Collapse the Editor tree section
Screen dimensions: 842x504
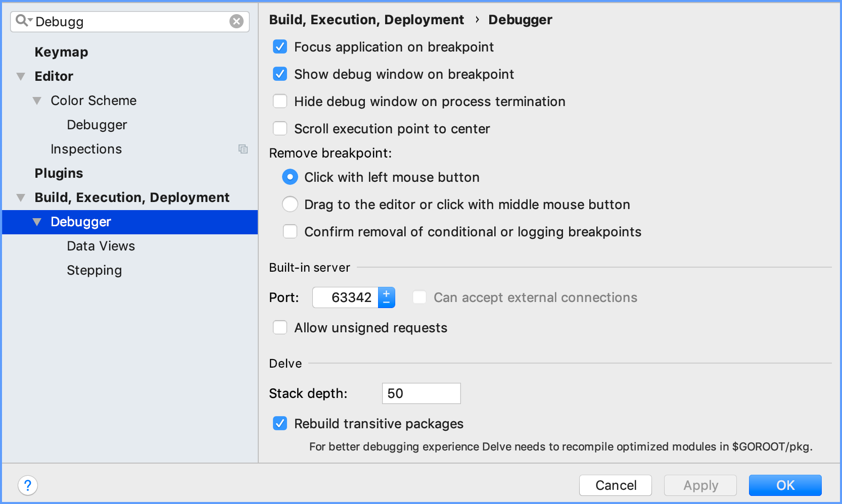(x=21, y=76)
